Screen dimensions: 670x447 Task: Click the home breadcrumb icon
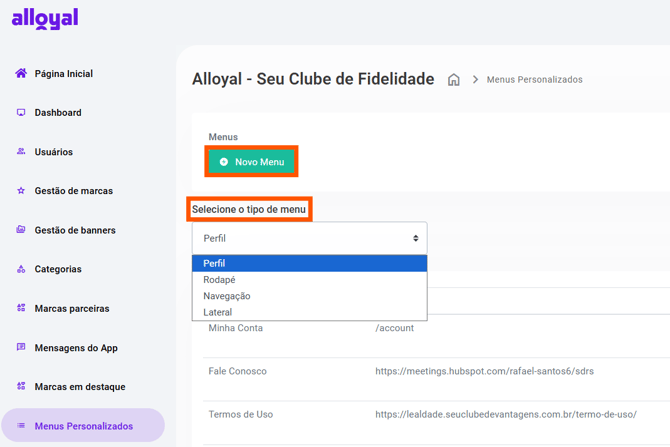click(x=453, y=79)
